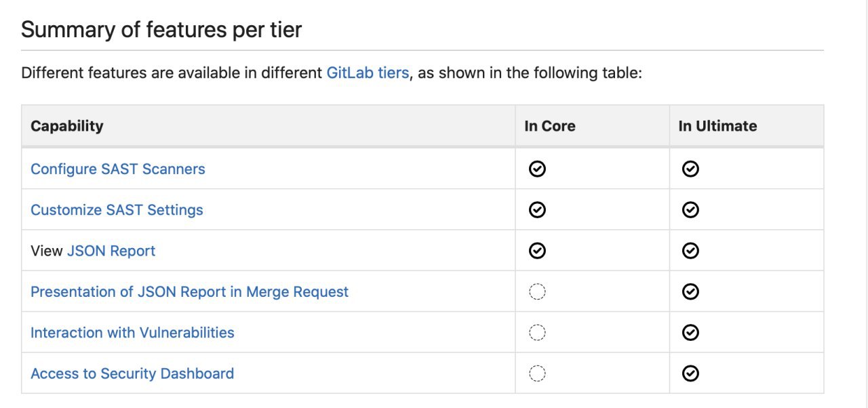
Task: Open Access to Security Dashboard link
Action: pos(132,373)
